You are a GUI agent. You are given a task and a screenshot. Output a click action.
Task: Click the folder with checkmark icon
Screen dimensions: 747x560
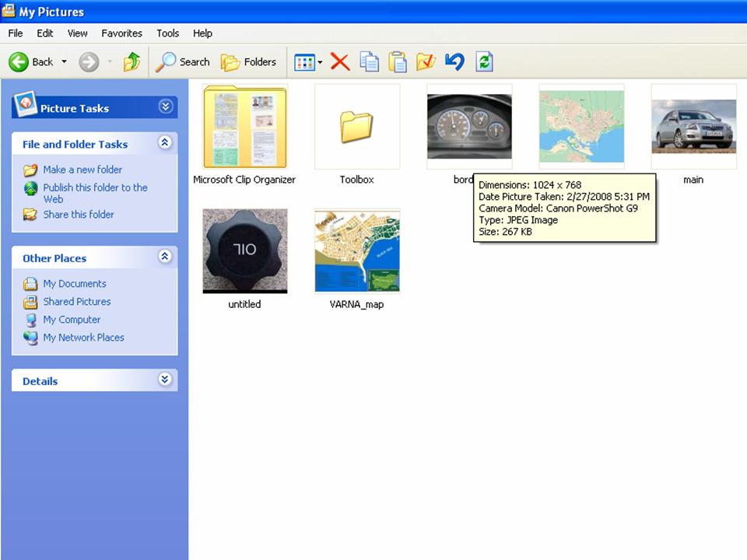[x=426, y=62]
